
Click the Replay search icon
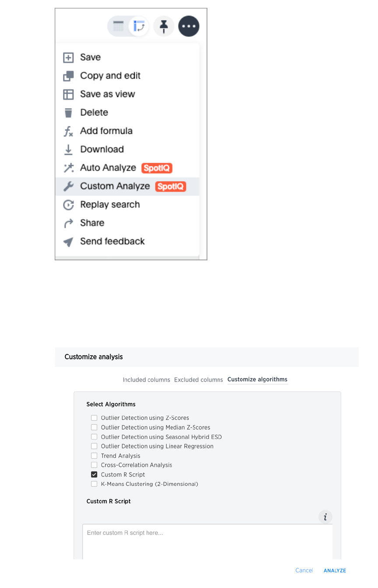tap(68, 205)
